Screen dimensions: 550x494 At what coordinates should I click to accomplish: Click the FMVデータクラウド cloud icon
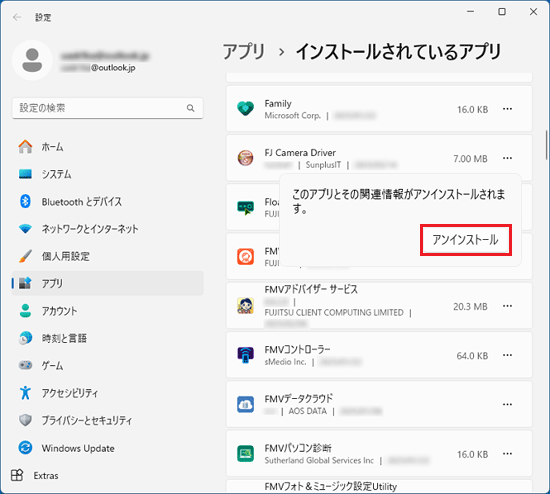[245, 404]
